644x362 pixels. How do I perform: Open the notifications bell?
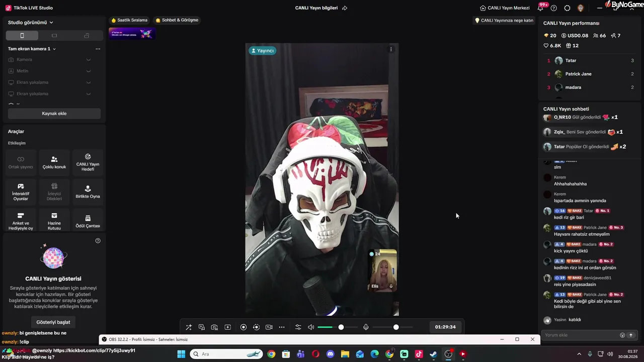(541, 8)
